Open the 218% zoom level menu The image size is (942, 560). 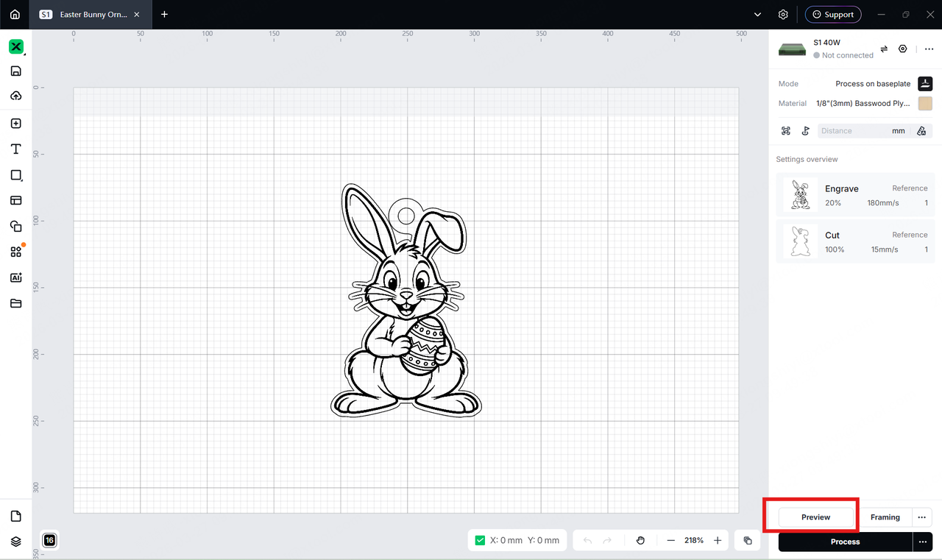pyautogui.click(x=694, y=540)
